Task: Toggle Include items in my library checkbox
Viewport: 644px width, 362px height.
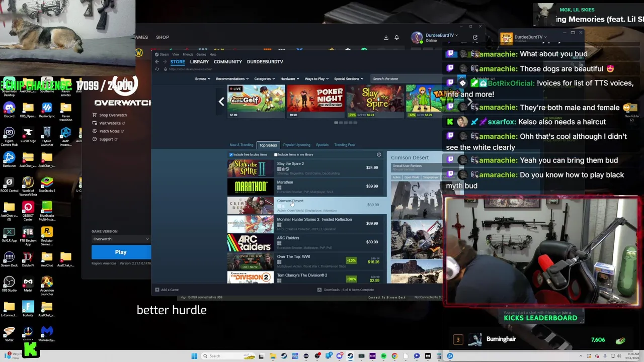Action: [x=276, y=154]
